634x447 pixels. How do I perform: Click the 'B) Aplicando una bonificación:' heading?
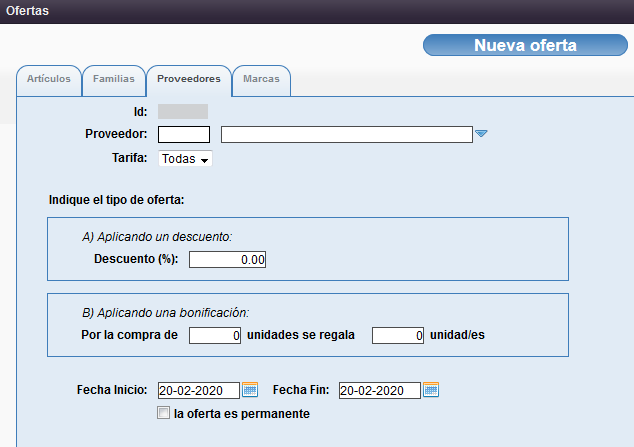pyautogui.click(x=166, y=313)
